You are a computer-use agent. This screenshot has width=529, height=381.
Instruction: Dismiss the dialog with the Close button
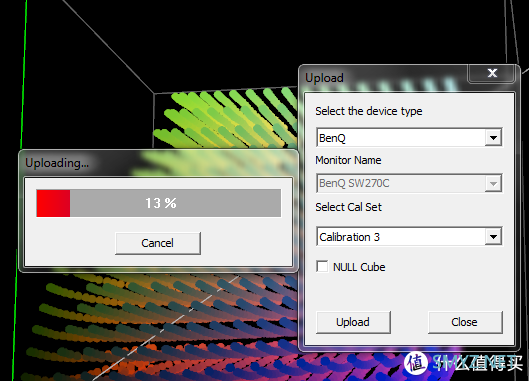coord(465,322)
